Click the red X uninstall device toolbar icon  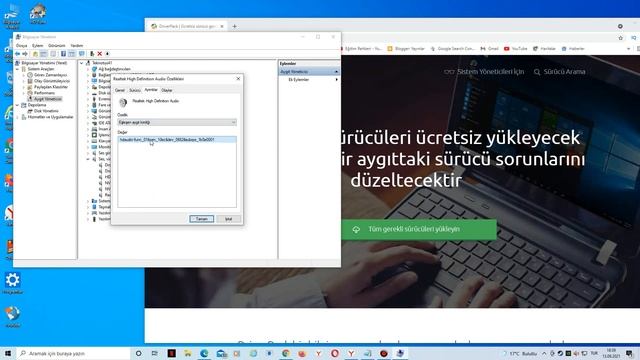click(100, 54)
